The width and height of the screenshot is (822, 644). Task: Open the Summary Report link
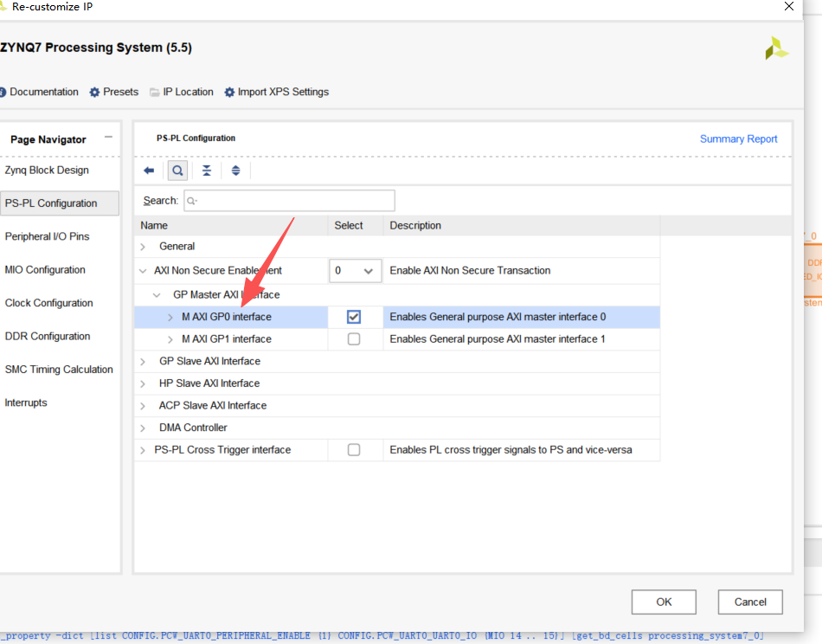[739, 139]
